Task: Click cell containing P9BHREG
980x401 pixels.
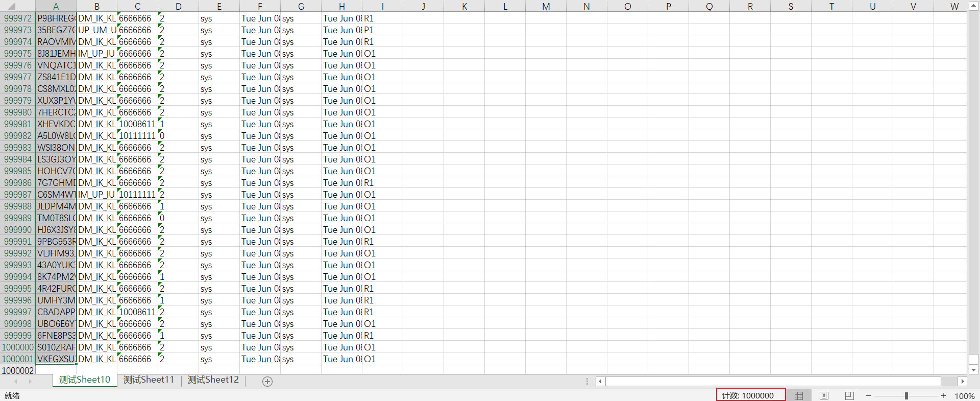Action: 56,18
